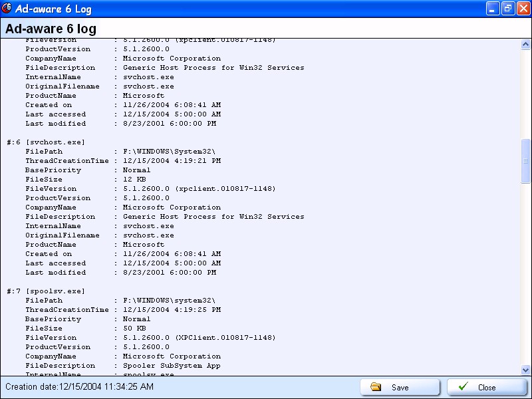This screenshot has width=532, height=399.
Task: Click the vertical scrollbar thumb
Action: [525, 161]
